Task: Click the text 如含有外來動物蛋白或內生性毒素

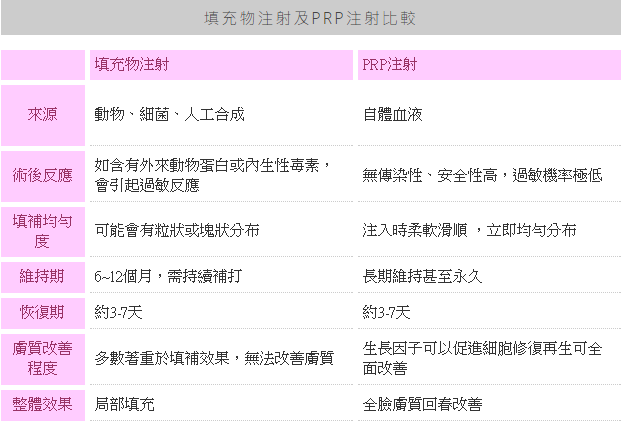Action: [x=207, y=165]
